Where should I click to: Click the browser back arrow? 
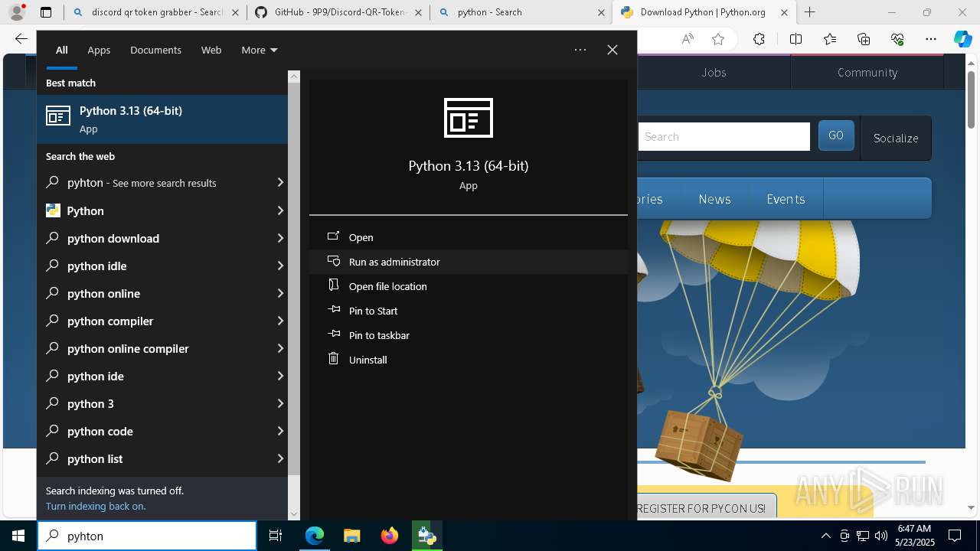(21, 39)
